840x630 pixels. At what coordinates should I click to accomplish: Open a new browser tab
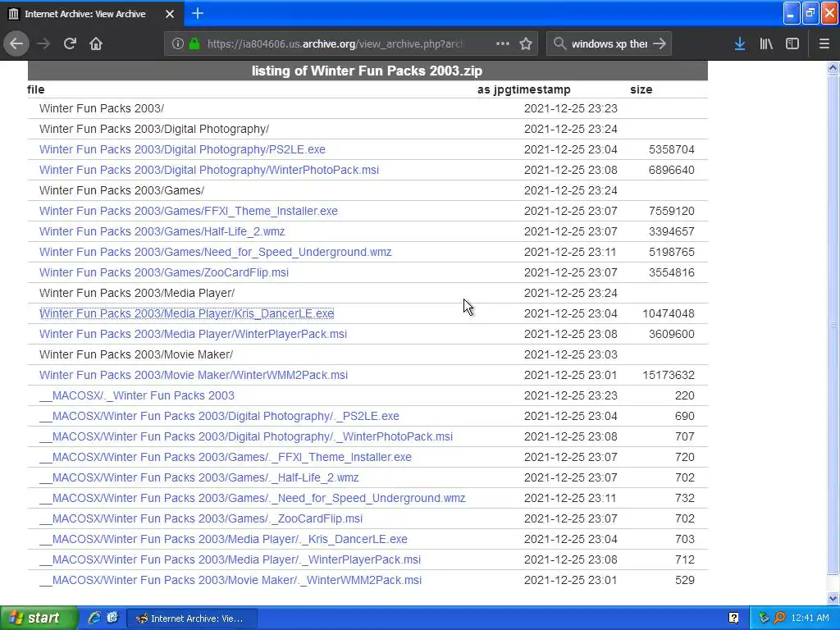point(198,13)
